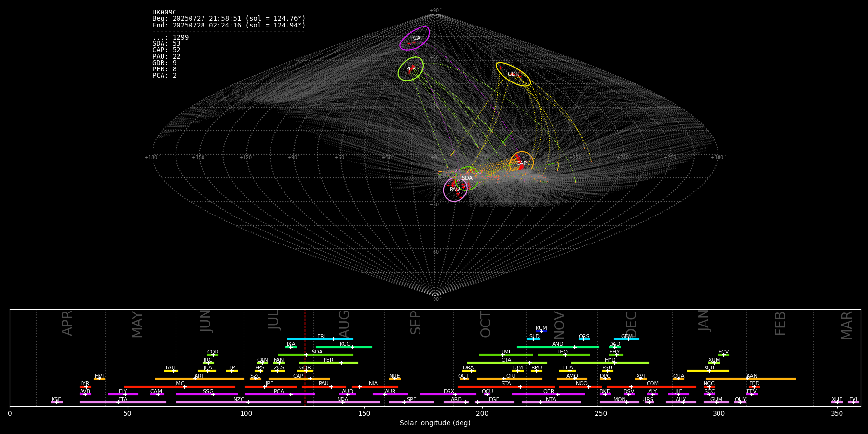Click the XCB shower bar in timeline
This screenshot has width=868, height=434.
click(708, 370)
